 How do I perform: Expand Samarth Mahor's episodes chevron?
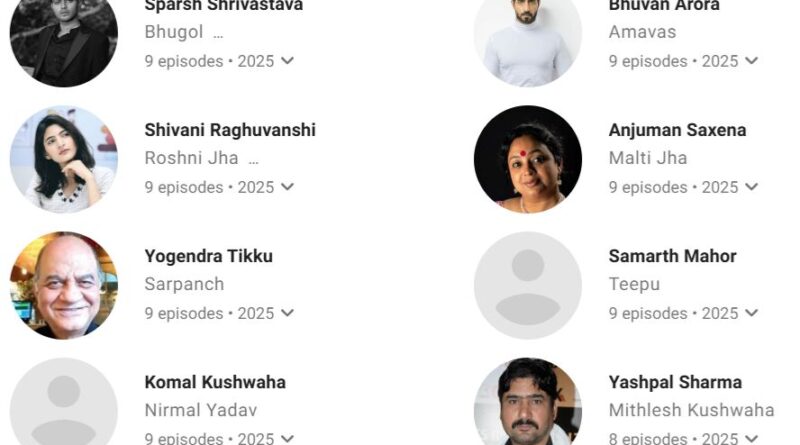[x=751, y=313]
